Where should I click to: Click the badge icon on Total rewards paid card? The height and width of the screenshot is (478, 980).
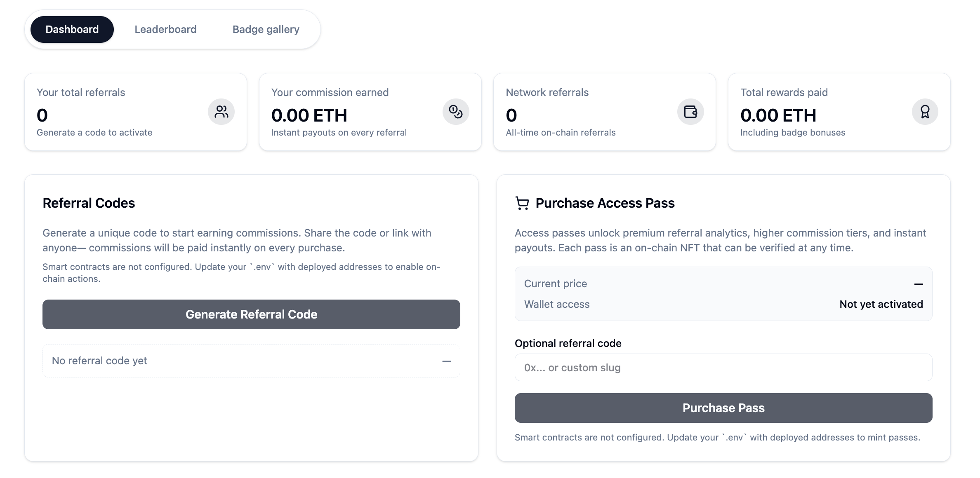(924, 111)
